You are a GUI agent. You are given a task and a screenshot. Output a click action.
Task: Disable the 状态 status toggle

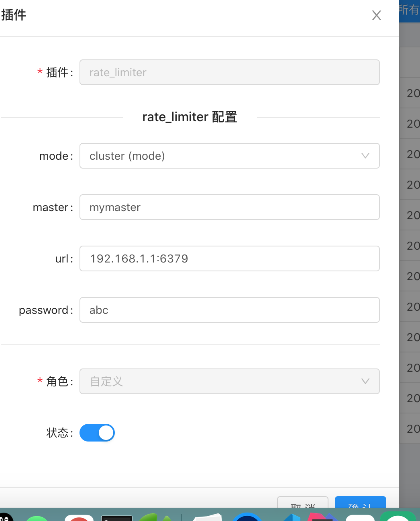point(97,433)
